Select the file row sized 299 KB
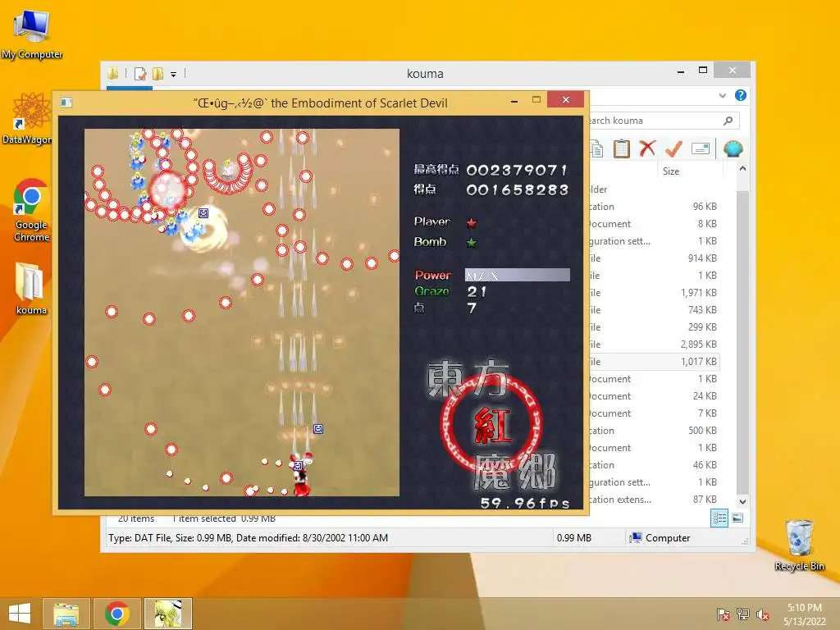 click(x=654, y=327)
